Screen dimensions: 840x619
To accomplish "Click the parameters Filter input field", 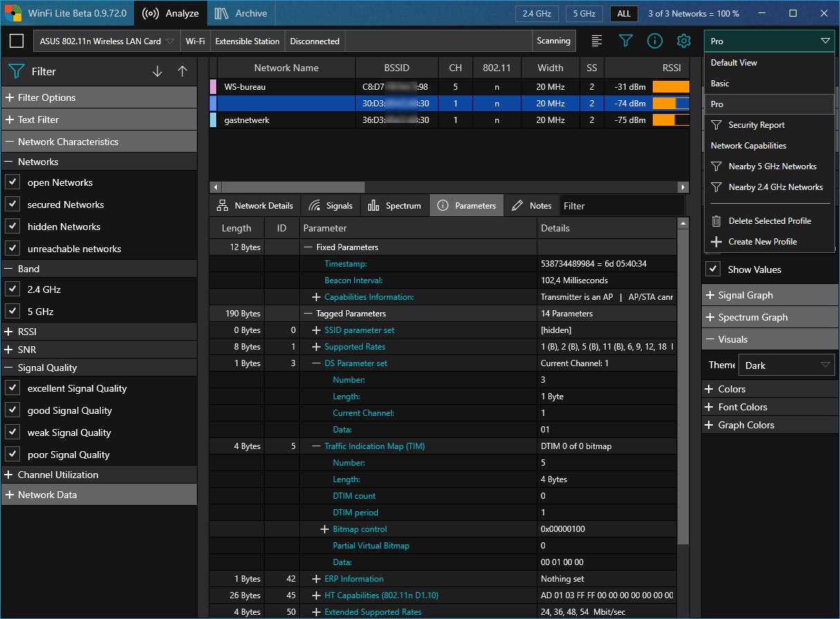I will tap(620, 206).
